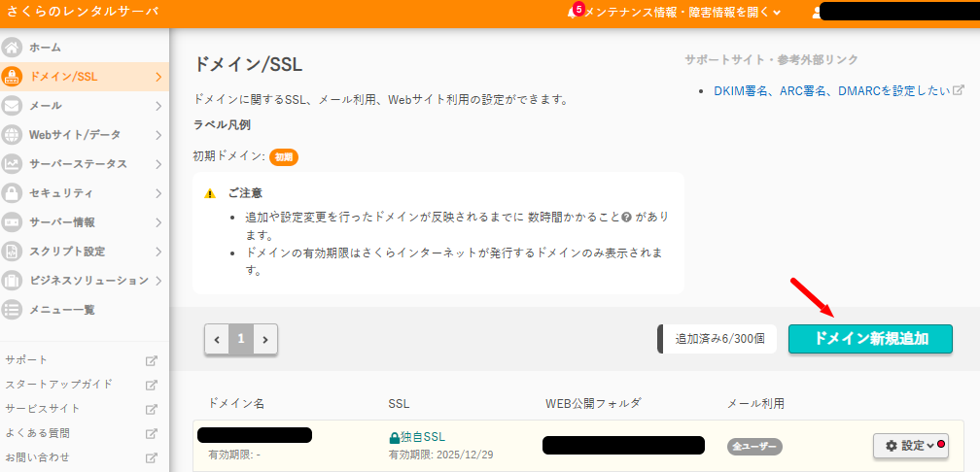Click the ドメイン新規追加 button

click(870, 339)
